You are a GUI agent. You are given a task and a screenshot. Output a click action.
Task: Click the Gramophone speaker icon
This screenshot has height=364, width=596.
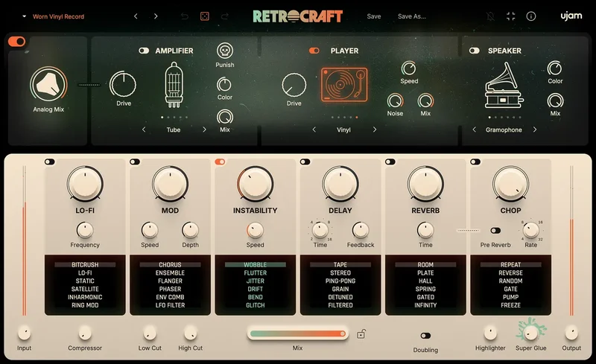pos(504,86)
